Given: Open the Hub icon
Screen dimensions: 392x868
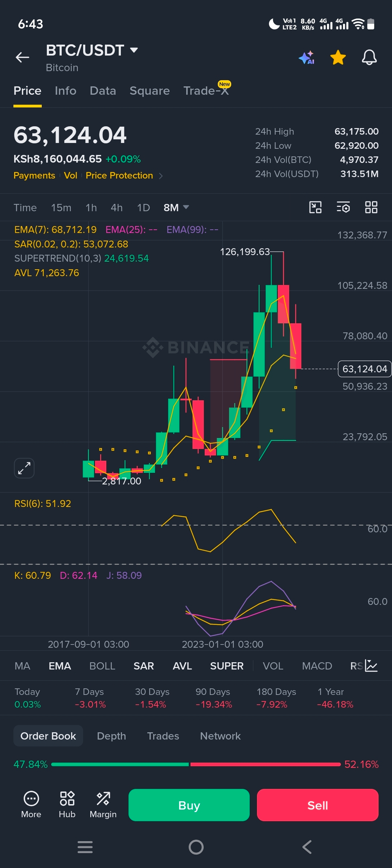Looking at the screenshot, I should 67,805.
